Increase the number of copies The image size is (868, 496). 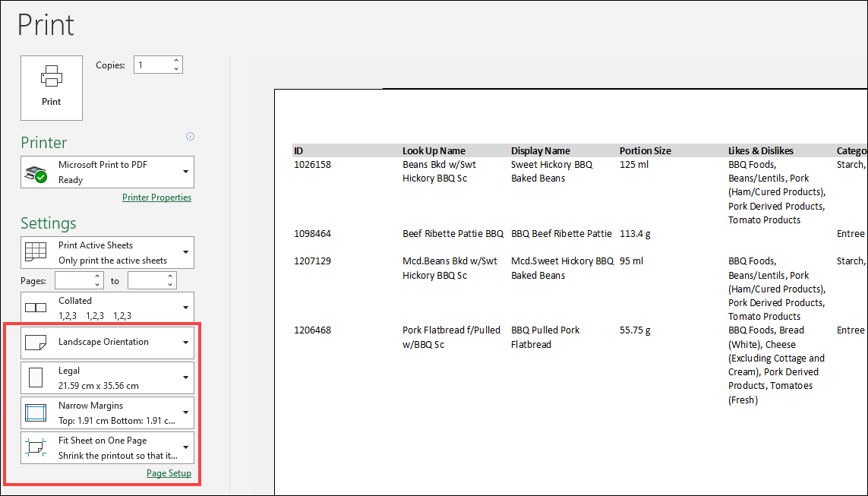176,61
